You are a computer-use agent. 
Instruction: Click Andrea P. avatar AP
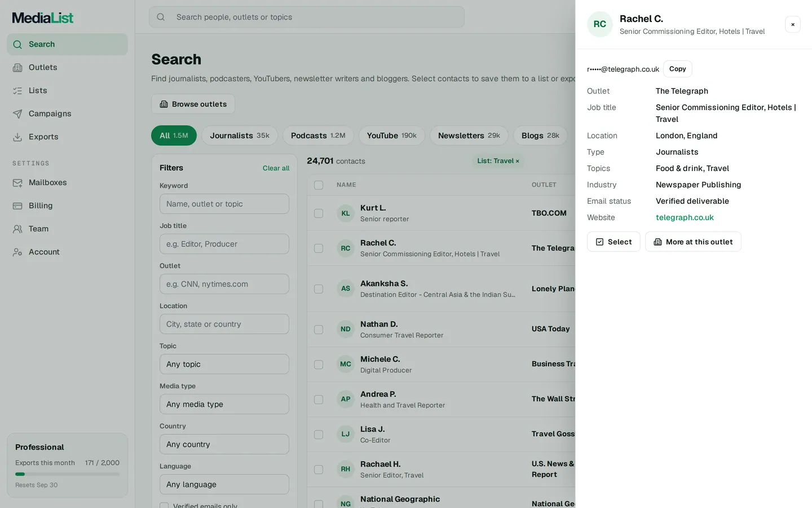pyautogui.click(x=346, y=399)
